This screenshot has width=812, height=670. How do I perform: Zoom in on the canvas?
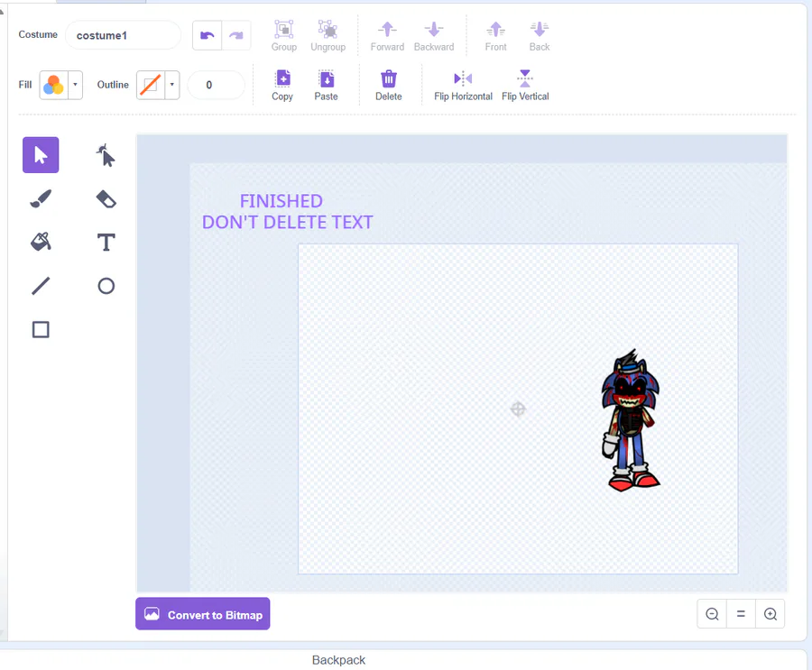770,614
